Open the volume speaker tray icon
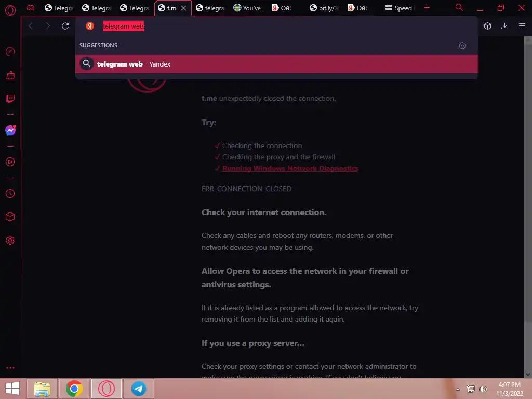532x399 pixels. [x=483, y=389]
